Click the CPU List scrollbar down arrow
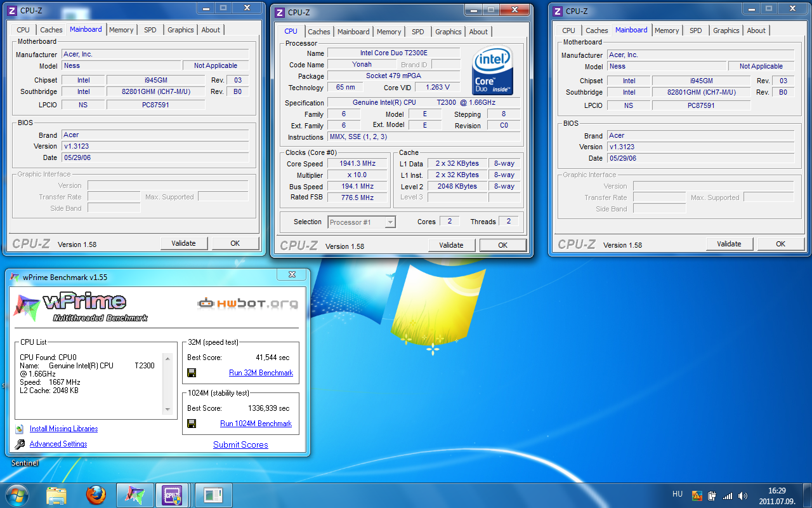This screenshot has height=508, width=812. (167, 410)
